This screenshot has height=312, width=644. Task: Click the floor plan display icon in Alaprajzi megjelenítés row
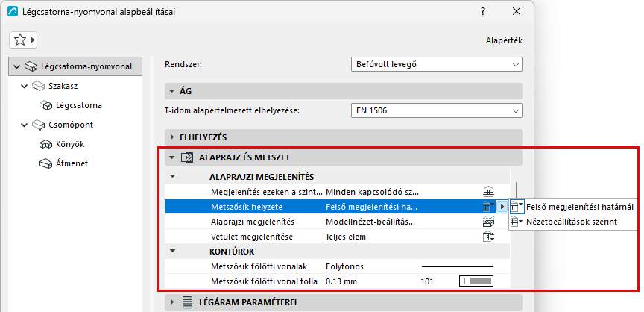(x=488, y=222)
